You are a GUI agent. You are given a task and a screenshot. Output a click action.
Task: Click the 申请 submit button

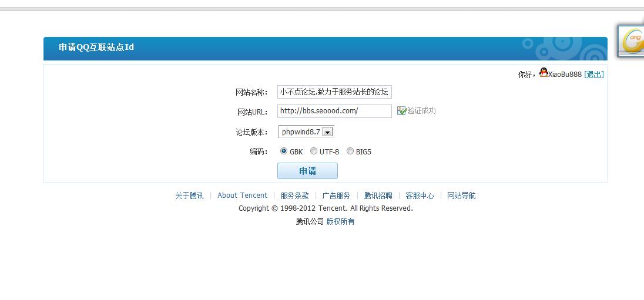307,171
